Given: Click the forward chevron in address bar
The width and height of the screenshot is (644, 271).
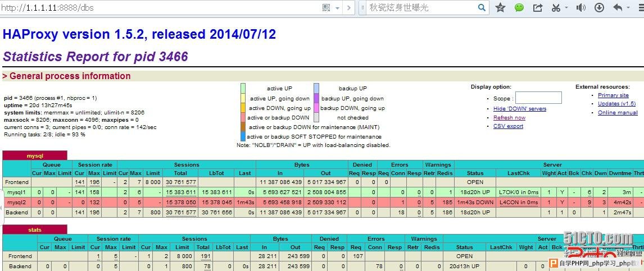Looking at the screenshot, I should click(x=349, y=8).
